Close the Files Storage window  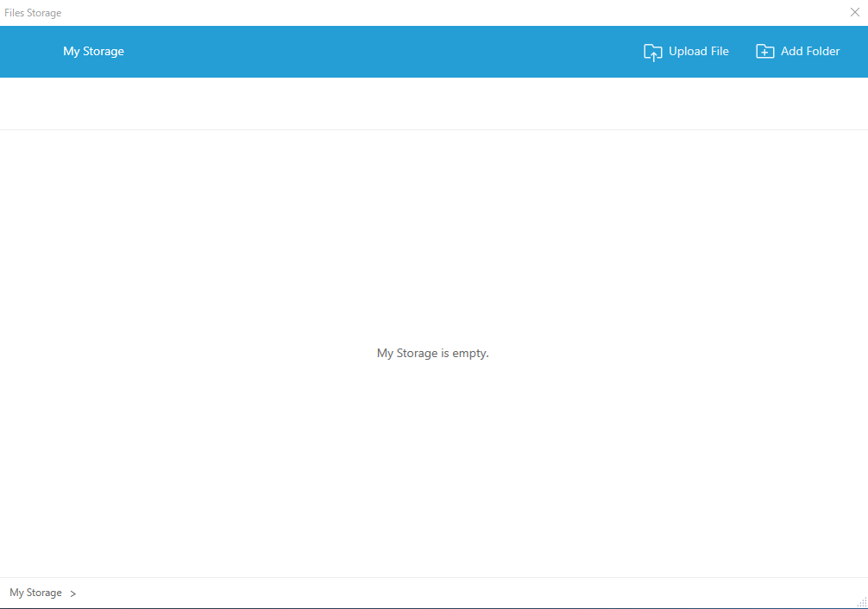(x=855, y=12)
